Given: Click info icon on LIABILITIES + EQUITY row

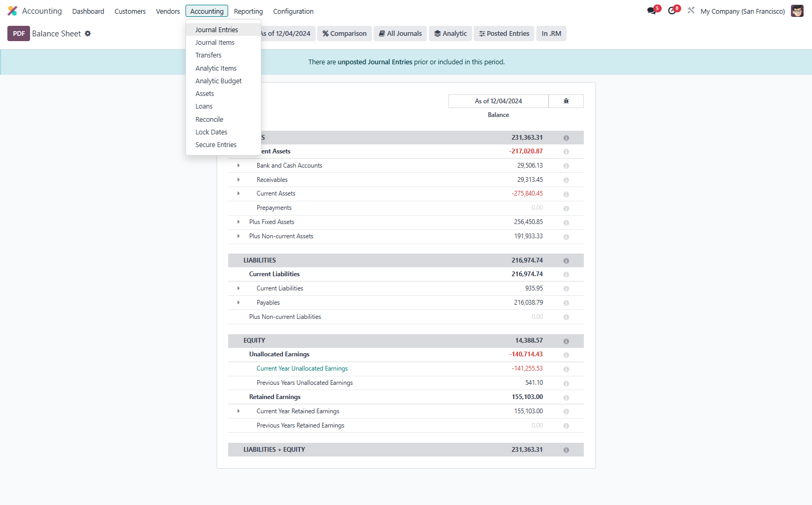Looking at the screenshot, I should pyautogui.click(x=566, y=450).
